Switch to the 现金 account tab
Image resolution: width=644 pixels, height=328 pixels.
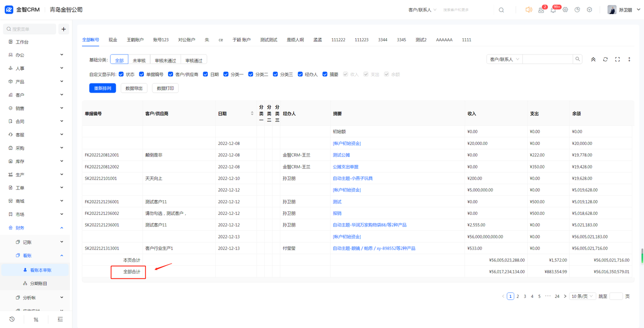(x=113, y=40)
